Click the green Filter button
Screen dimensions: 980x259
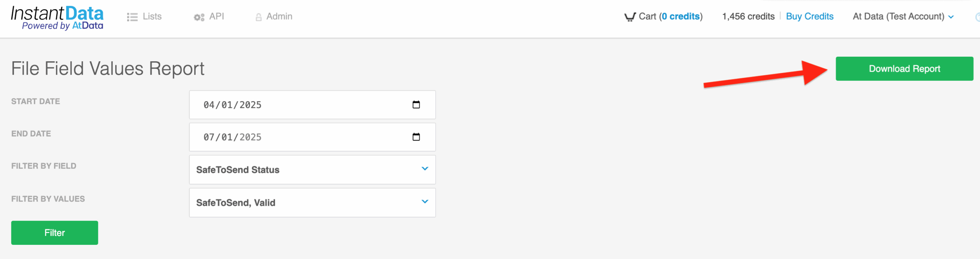pos(54,233)
